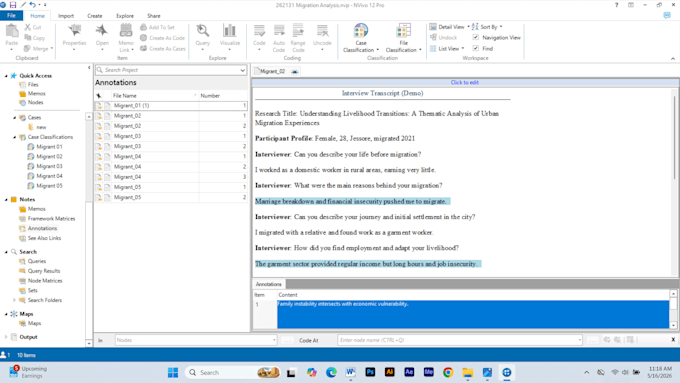Switch to the Share ribbon tab

point(154,16)
